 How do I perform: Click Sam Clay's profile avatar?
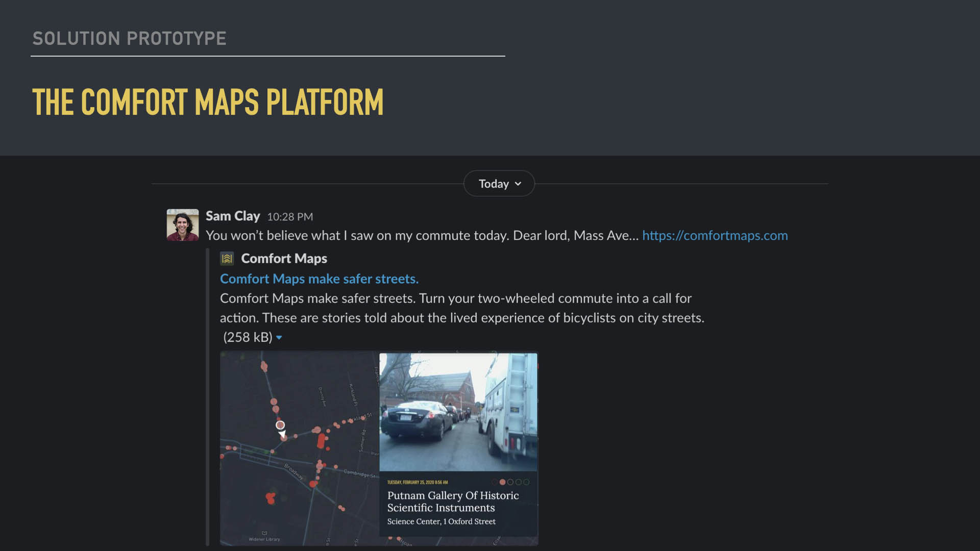coord(182,224)
